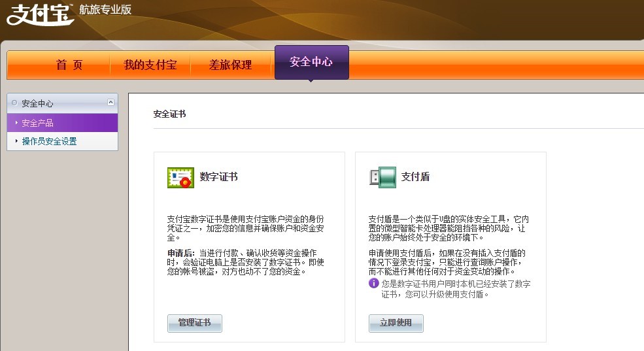Click the Alipay 支付宝 logo
This screenshot has height=351, width=644.
[x=41, y=13]
